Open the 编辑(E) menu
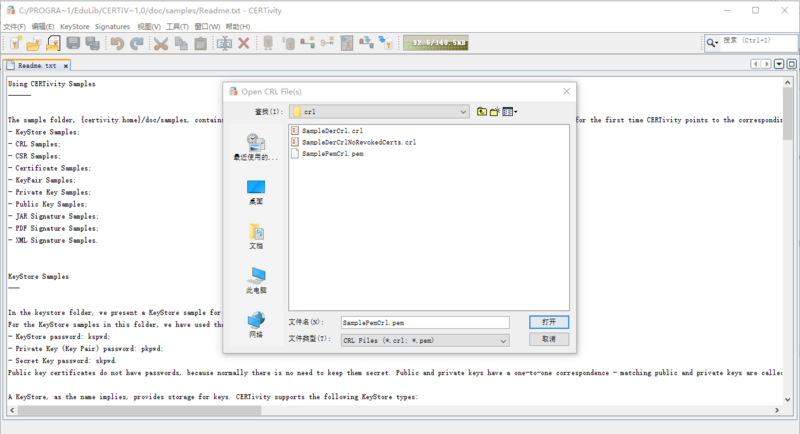The height and width of the screenshot is (434, 800). point(43,27)
